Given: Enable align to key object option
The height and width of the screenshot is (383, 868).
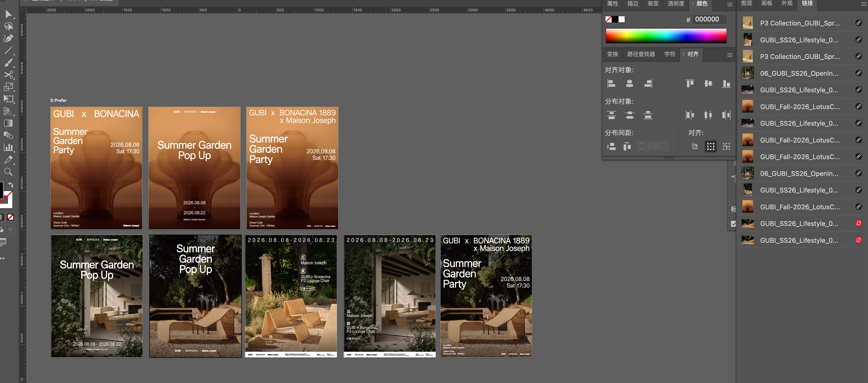Looking at the screenshot, I should coord(727,146).
